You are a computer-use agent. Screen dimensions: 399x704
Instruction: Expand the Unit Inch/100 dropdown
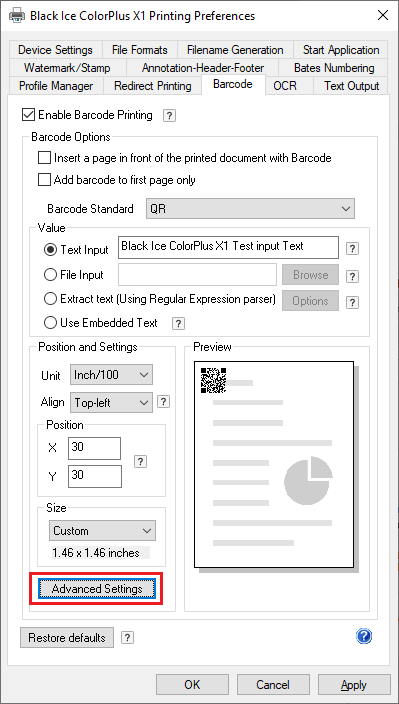[111, 375]
